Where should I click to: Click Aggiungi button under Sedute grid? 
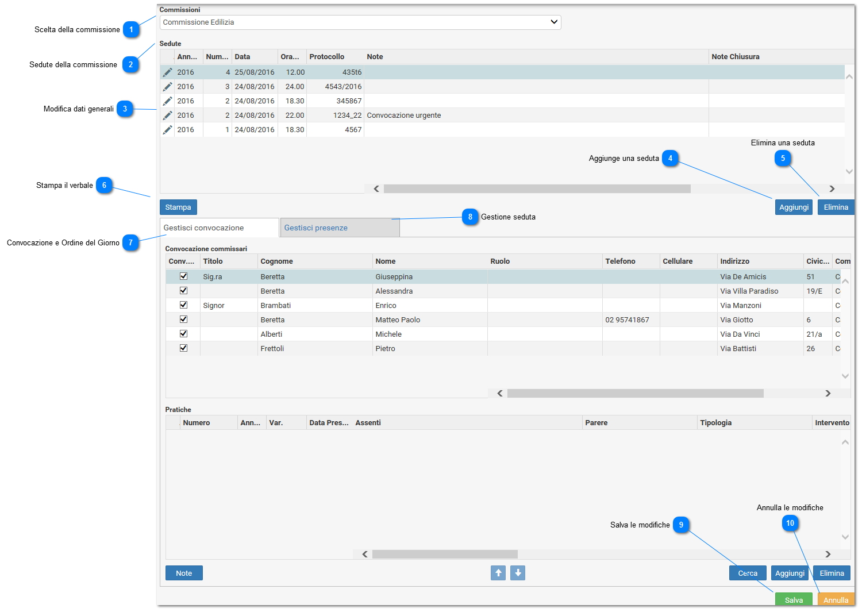point(794,207)
